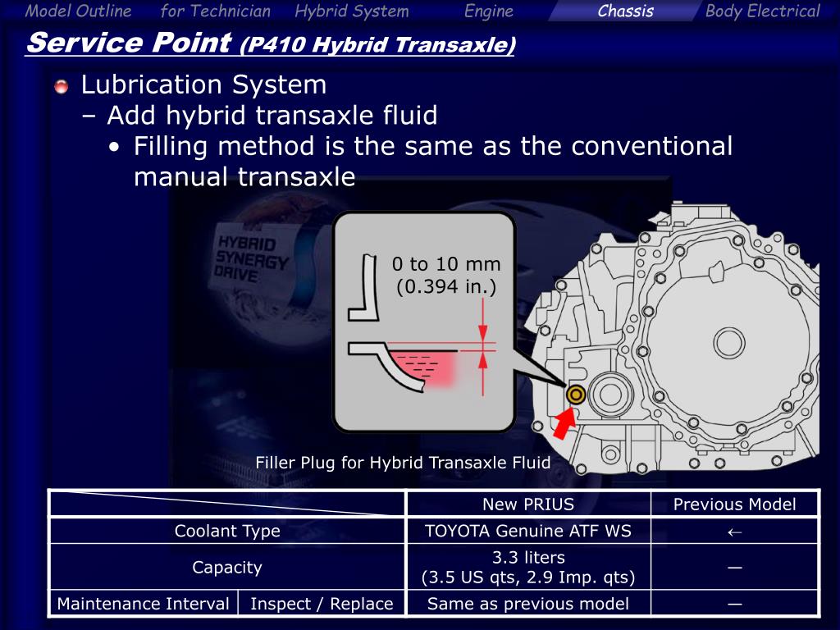Select the Lubrication System heading text

(203, 84)
